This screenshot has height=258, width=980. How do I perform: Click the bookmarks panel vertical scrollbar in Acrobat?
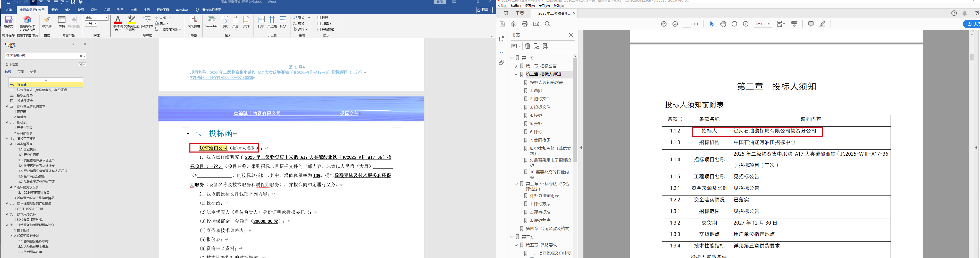click(x=574, y=110)
